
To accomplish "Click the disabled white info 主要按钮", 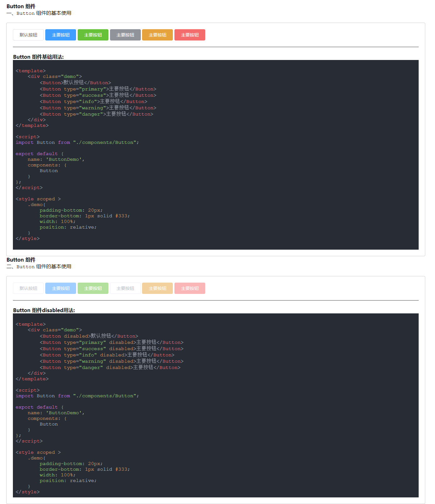I will click(x=125, y=288).
